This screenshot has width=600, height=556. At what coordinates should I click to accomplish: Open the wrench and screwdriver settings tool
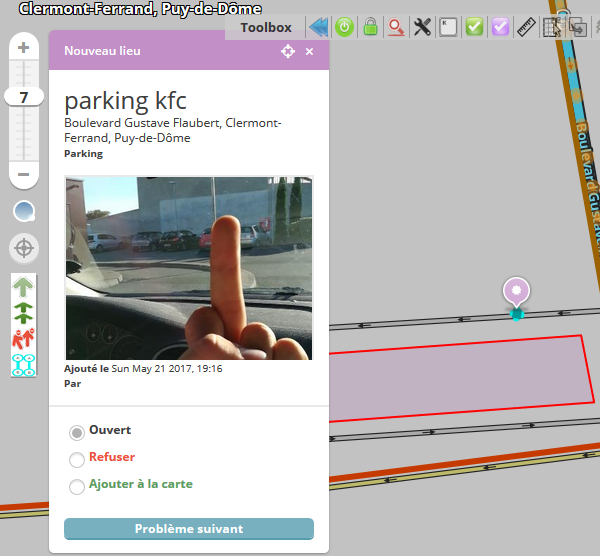[x=422, y=28]
